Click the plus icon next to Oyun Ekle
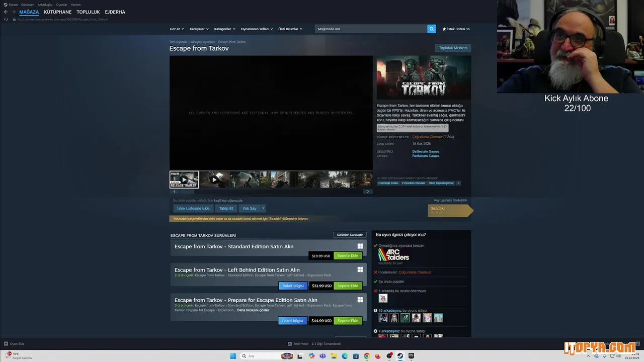Image resolution: width=644 pixels, height=362 pixels. coord(6,344)
